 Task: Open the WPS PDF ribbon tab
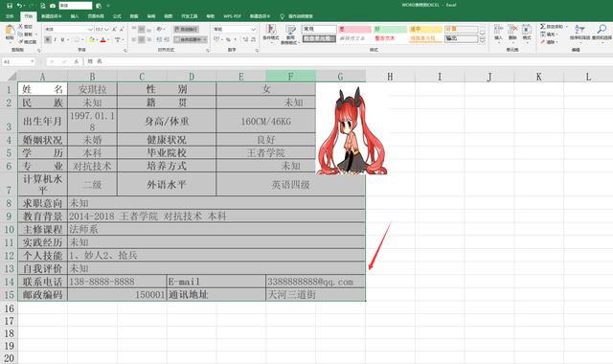pos(232,16)
